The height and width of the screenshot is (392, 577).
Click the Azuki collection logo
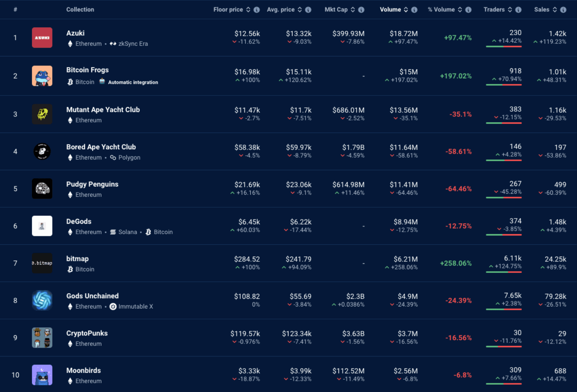click(x=42, y=37)
